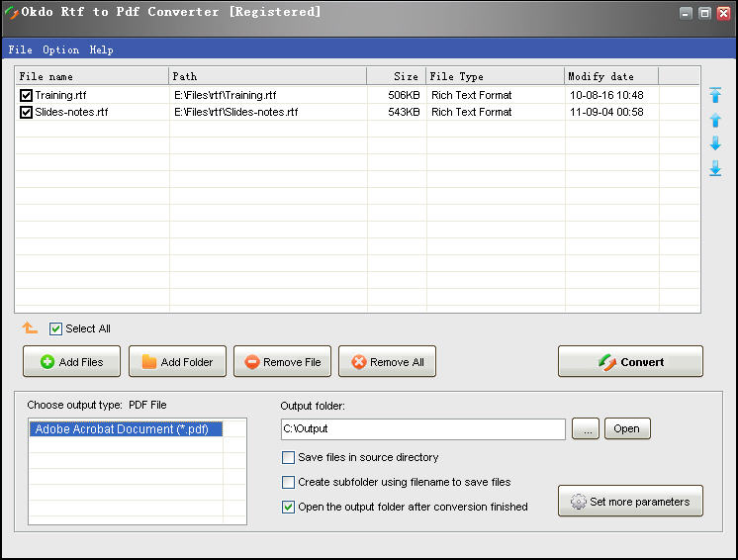Image resolution: width=738 pixels, height=560 pixels.
Task: Click the orange up-level arrow icon
Action: click(x=30, y=327)
